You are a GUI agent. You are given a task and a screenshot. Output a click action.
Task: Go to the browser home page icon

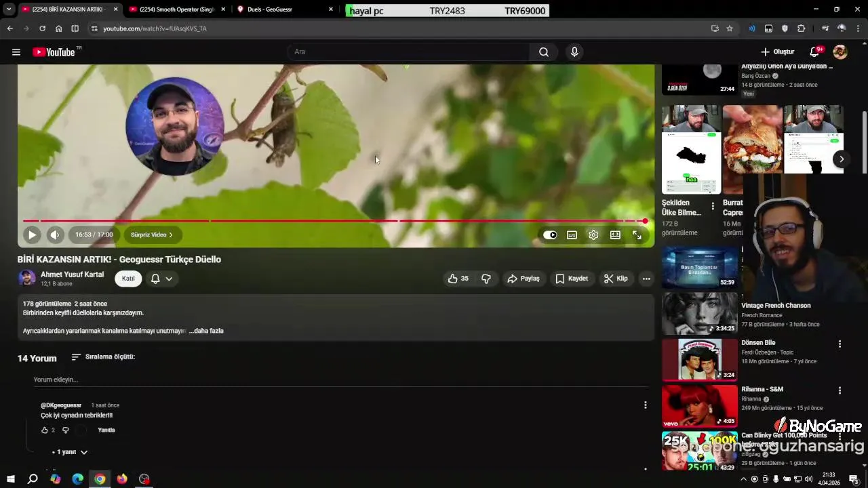pyautogui.click(x=59, y=28)
